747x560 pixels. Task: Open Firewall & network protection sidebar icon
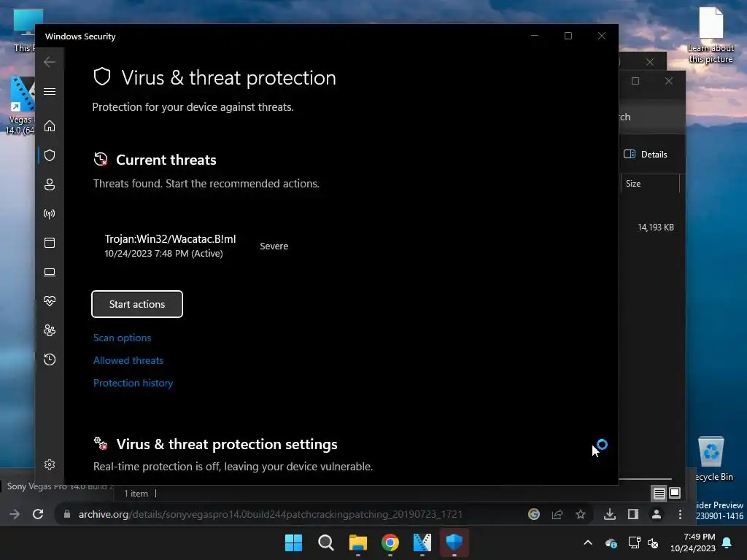coord(50,214)
